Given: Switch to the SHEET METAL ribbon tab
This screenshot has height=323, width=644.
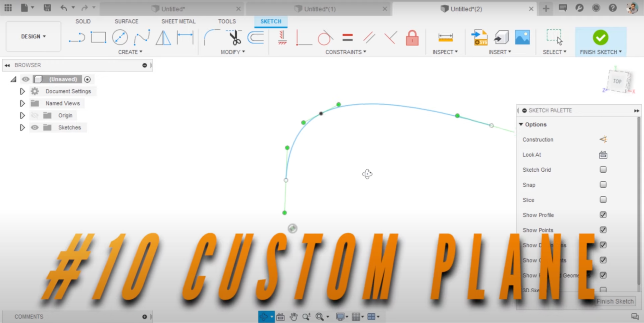Looking at the screenshot, I should (x=178, y=21).
